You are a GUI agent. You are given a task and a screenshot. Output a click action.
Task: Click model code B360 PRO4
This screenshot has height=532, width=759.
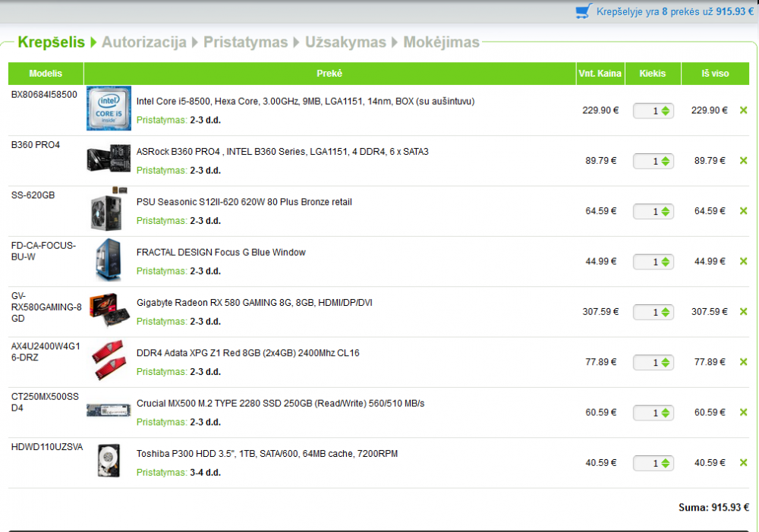tap(36, 145)
